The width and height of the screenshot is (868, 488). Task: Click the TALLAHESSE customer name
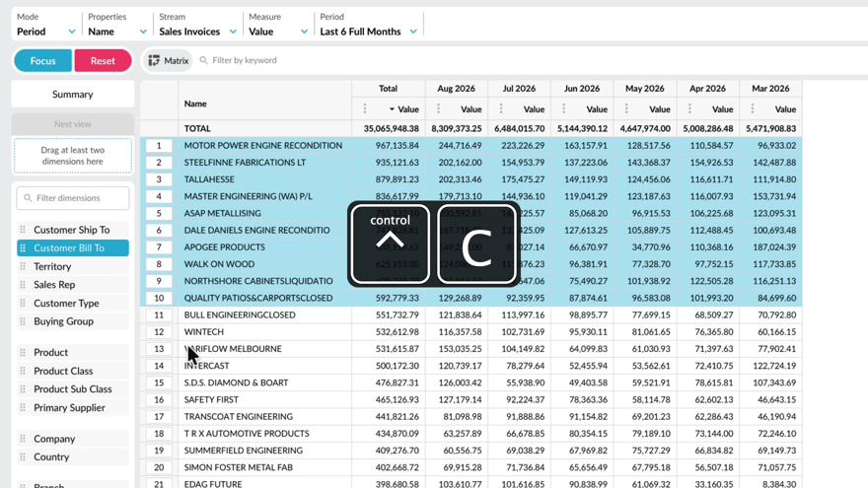pyautogui.click(x=209, y=179)
